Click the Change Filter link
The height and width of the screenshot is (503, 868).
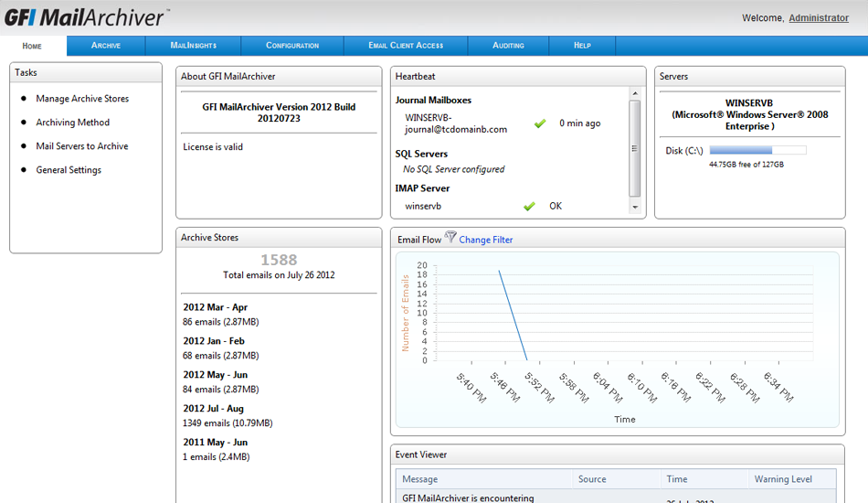[x=485, y=240]
